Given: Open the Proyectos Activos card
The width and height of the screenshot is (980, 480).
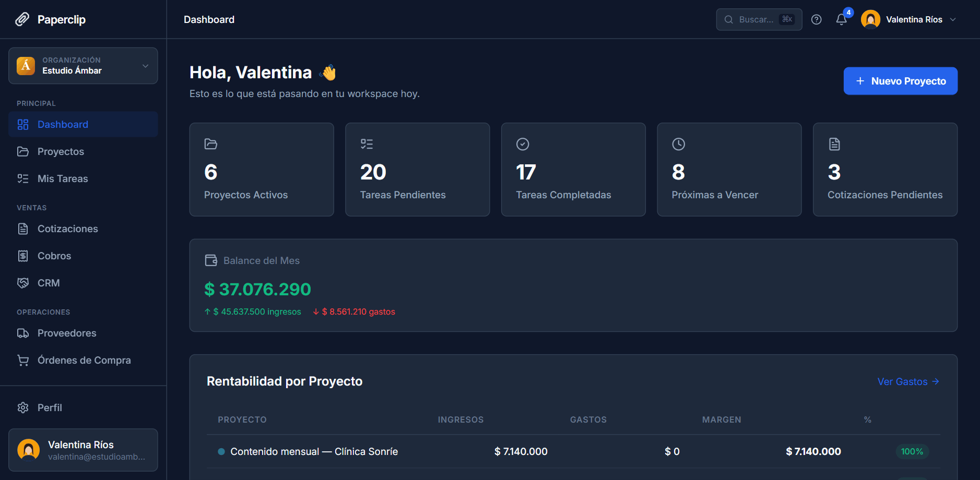Looking at the screenshot, I should pyautogui.click(x=262, y=170).
